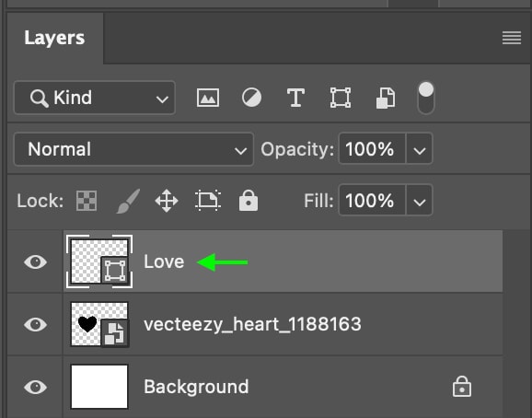
Task: Filter for type layers icon
Action: coord(295,98)
